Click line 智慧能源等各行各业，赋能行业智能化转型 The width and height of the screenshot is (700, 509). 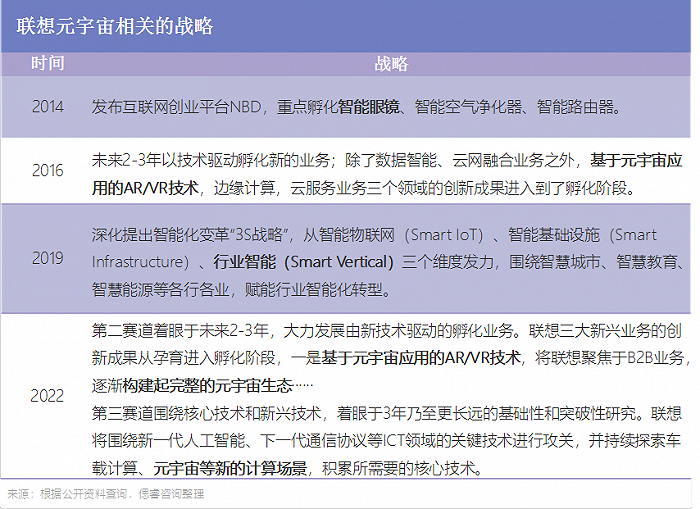tap(241, 290)
